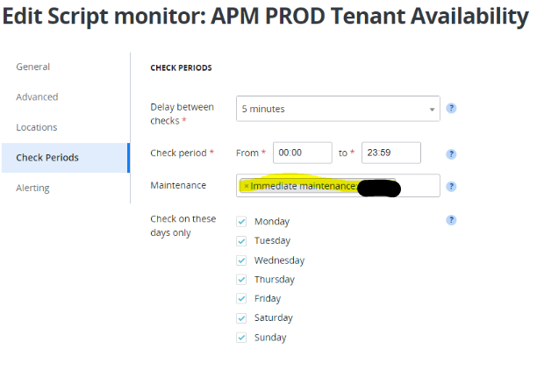Click help icon beside Check on these days

pyautogui.click(x=452, y=220)
